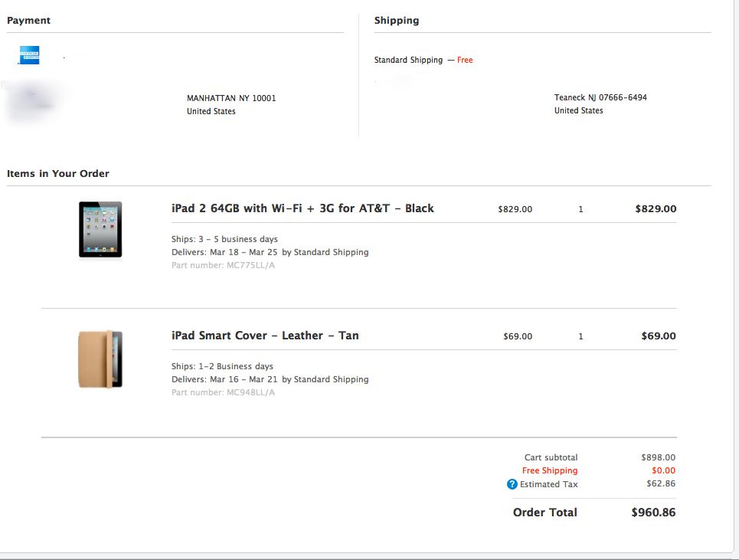Viewport: 739px width, 560px height.
Task: Click the red Free Shipping label in totals
Action: pyautogui.click(x=550, y=471)
